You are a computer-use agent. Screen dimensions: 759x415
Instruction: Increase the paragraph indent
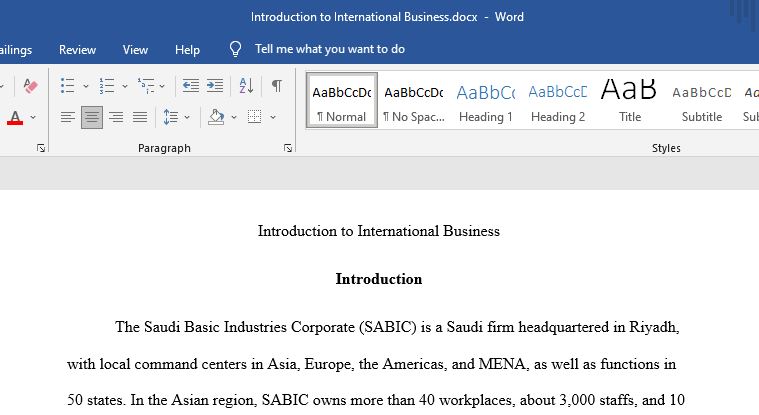[x=215, y=86]
